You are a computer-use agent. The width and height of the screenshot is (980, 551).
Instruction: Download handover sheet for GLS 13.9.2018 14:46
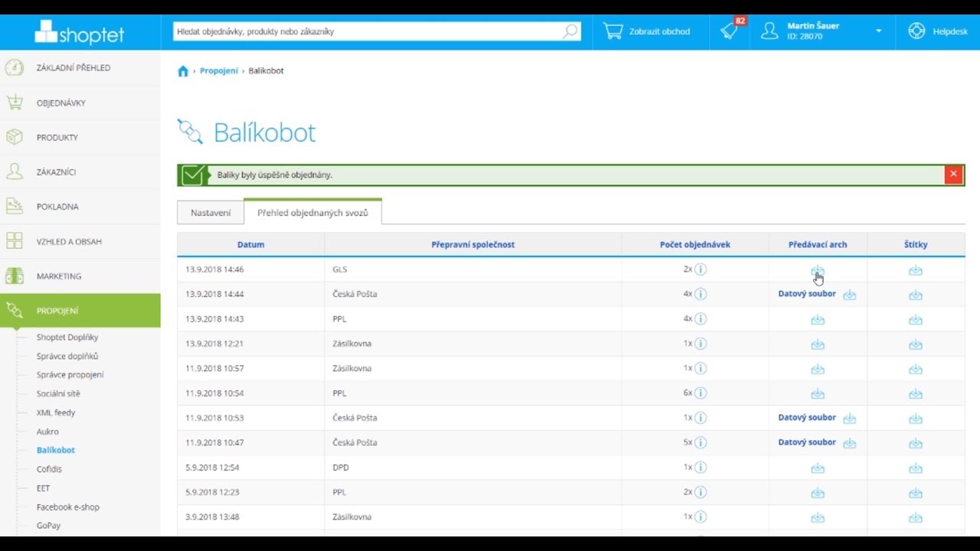(x=818, y=270)
